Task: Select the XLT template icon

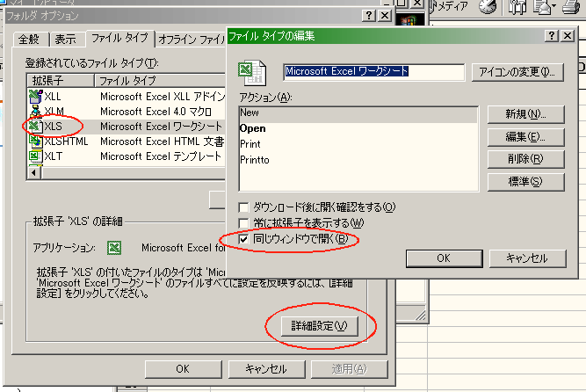Action: click(35, 156)
